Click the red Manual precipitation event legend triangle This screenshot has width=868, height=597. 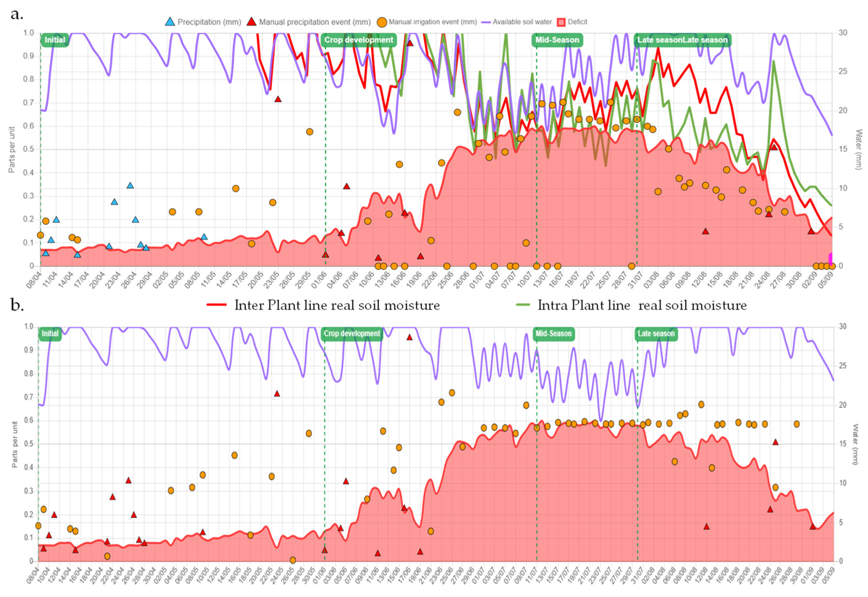point(251,22)
